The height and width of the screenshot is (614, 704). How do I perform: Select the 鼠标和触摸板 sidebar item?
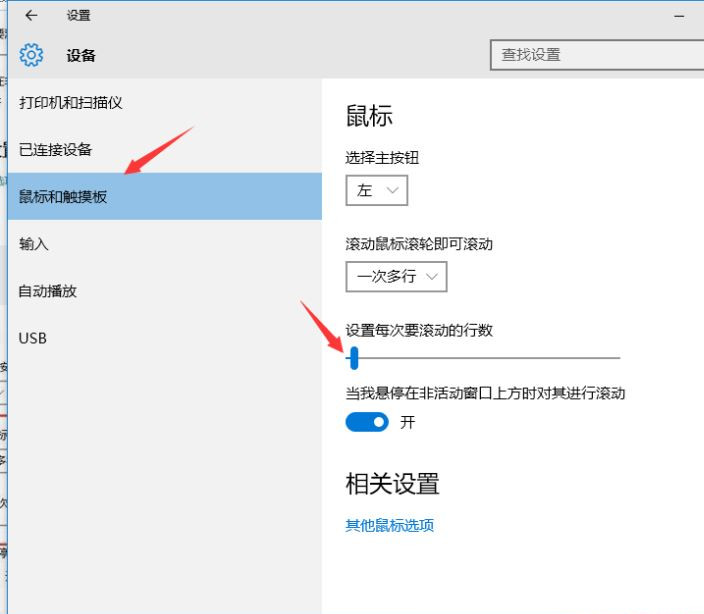click(63, 197)
